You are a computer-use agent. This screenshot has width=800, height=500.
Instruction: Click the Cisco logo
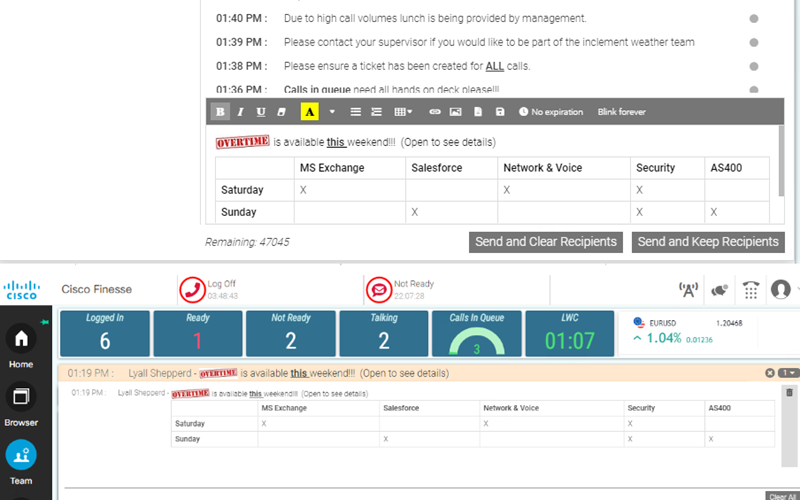click(x=21, y=289)
